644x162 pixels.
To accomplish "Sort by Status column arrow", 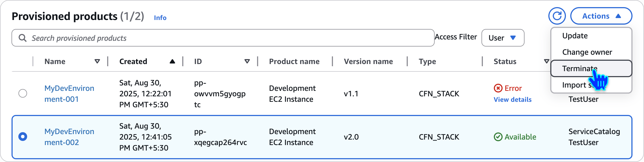I will coord(546,61).
